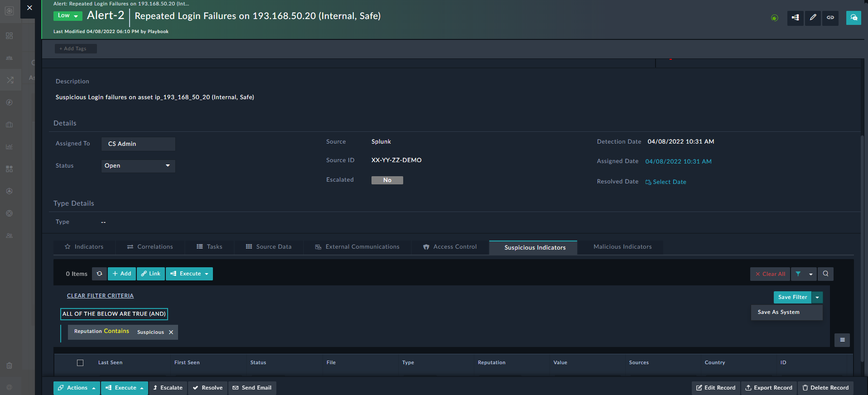Click the Delete Record button
Screen dimensions: 868x395
(x=825, y=388)
